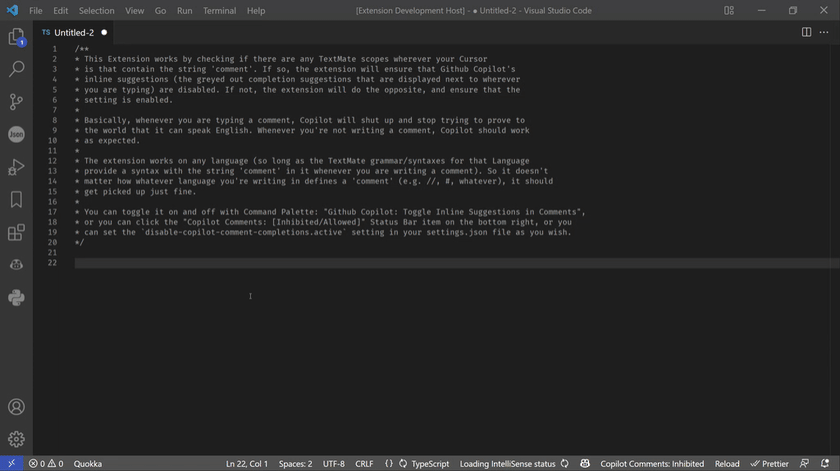Screen dimensions: 840x471
Task: Click the Split Editor Right icon
Action: click(x=806, y=32)
